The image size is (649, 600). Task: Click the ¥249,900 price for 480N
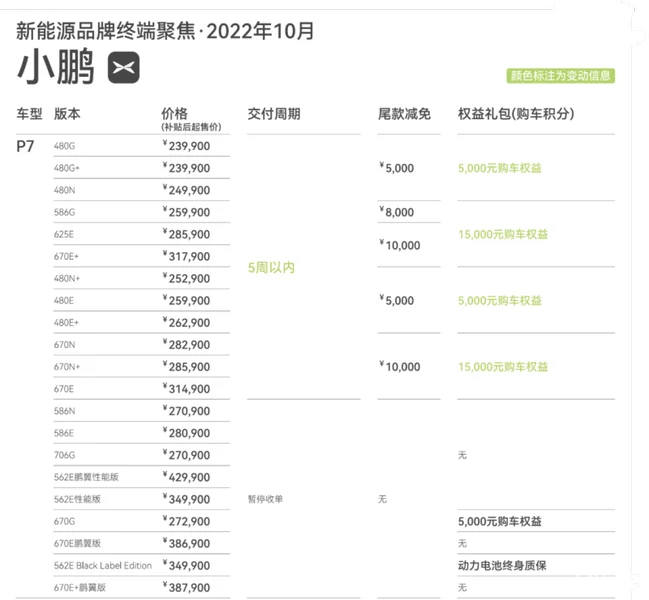pyautogui.click(x=186, y=190)
